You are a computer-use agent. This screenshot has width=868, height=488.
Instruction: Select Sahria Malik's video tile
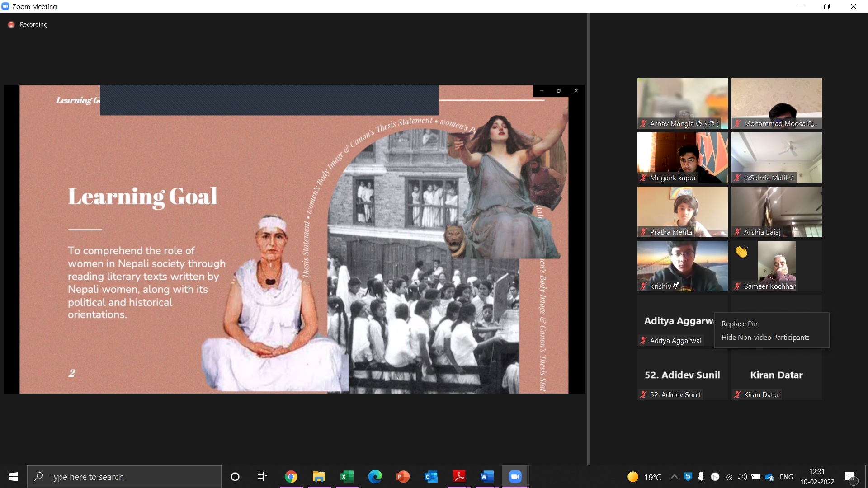click(x=776, y=158)
